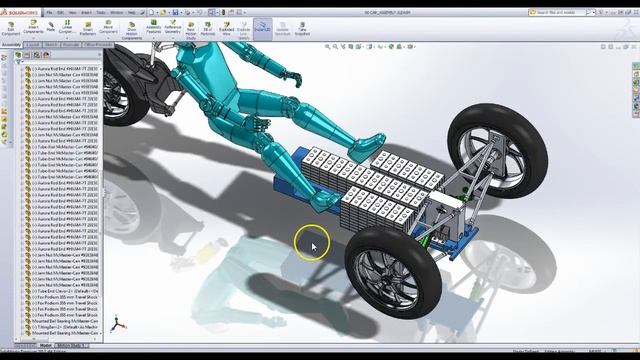Click the tree filter funnel icon

point(18,62)
